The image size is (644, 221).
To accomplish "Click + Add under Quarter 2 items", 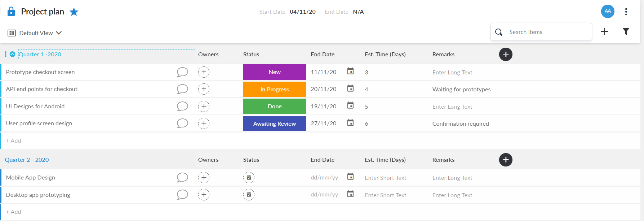I will (13, 212).
